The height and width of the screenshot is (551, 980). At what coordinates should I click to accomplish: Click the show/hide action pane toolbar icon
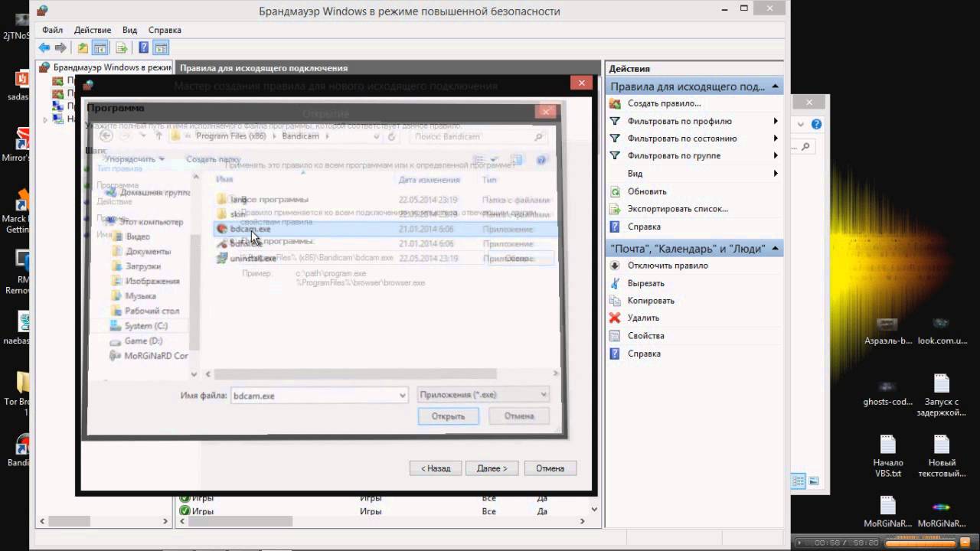(x=161, y=48)
